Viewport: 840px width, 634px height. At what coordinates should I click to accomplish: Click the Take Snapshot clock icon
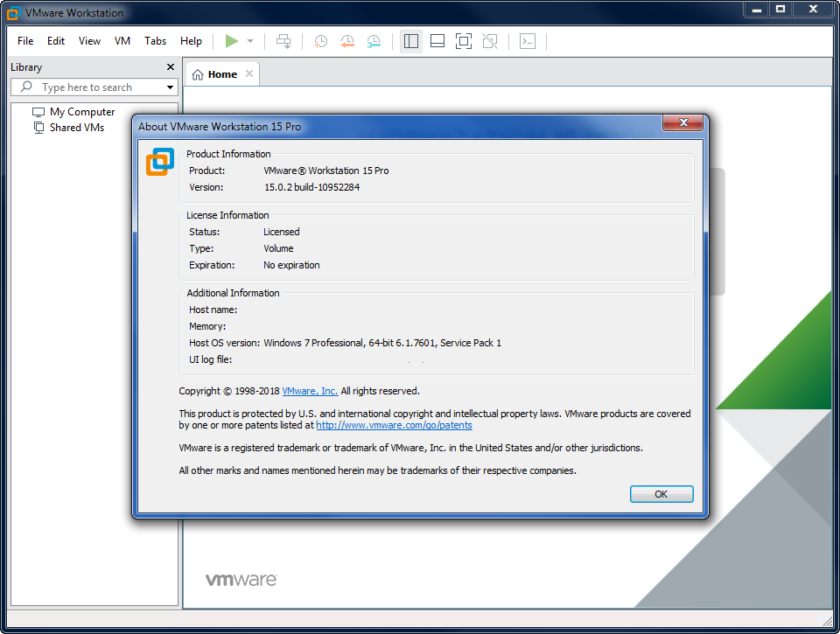[320, 41]
